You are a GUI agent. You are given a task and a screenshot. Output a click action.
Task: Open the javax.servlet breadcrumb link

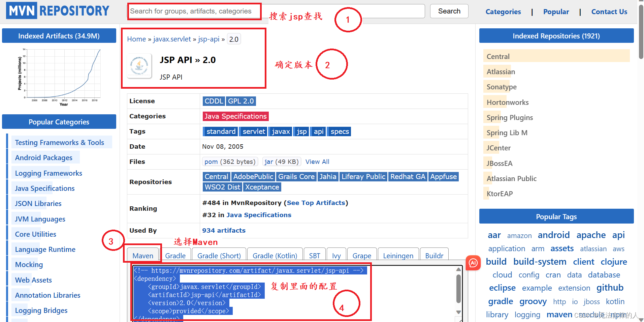pos(172,39)
